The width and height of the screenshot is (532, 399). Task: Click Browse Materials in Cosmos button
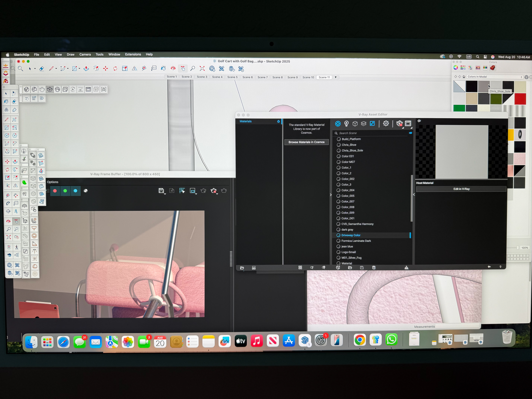306,142
